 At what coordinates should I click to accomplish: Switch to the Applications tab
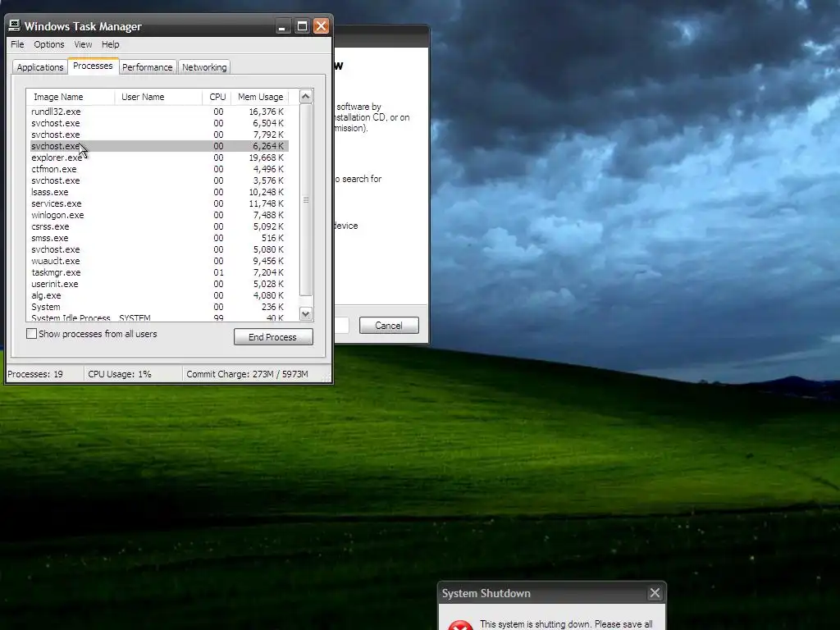(40, 67)
